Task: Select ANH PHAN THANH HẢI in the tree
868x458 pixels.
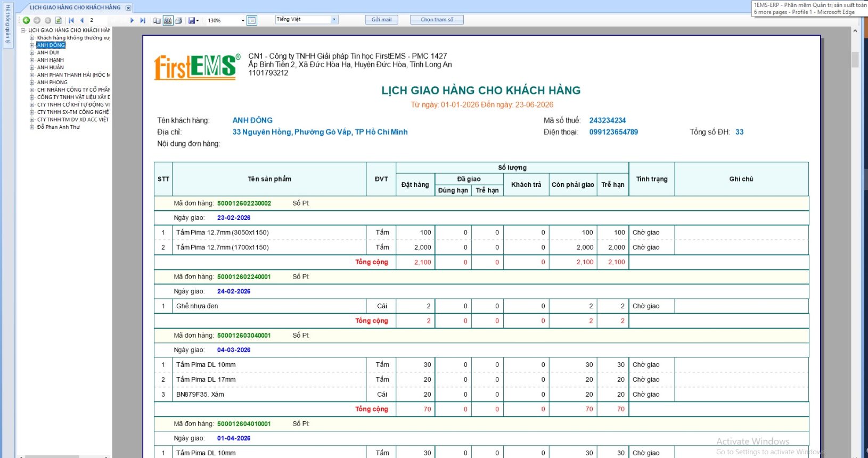Action: click(x=73, y=75)
